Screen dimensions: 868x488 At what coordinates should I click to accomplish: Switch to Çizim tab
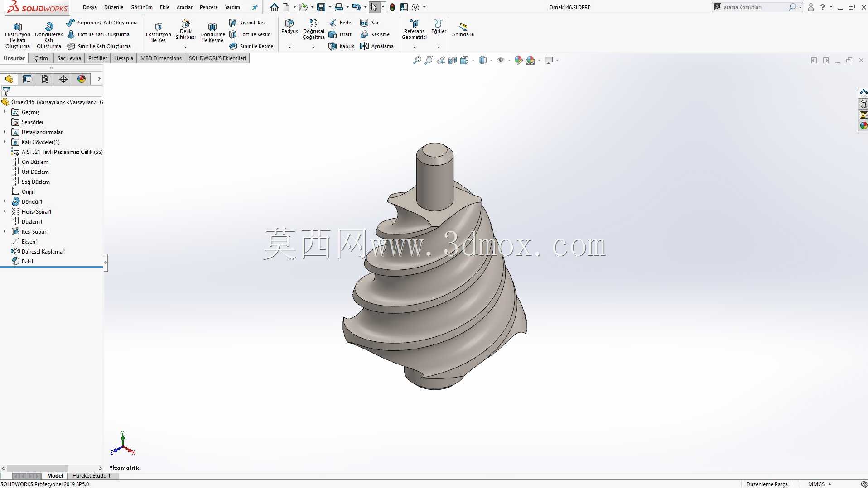[x=41, y=58]
